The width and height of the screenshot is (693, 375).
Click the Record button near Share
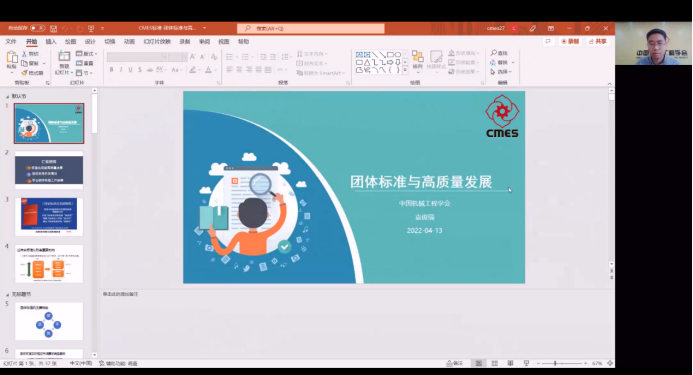[570, 41]
